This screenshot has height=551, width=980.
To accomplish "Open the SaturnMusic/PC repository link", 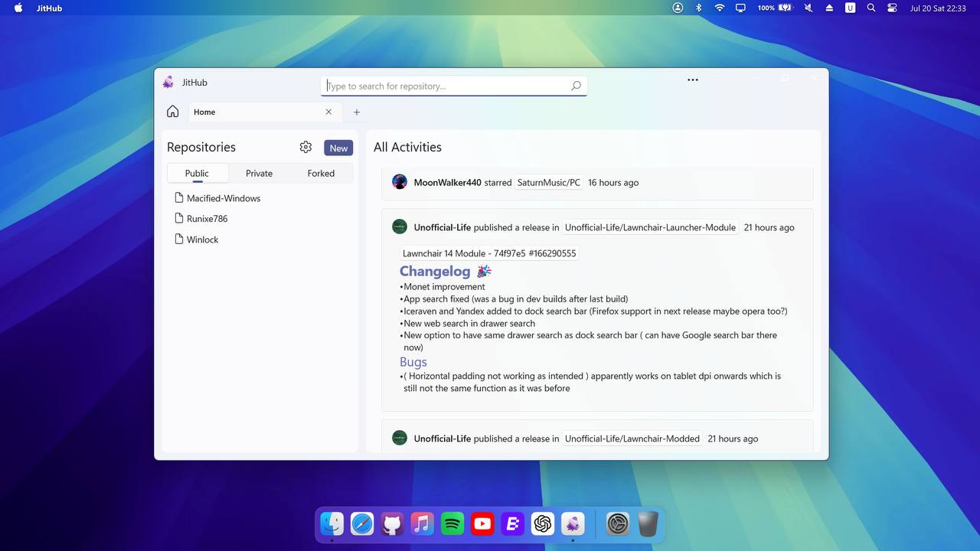I will [x=549, y=183].
